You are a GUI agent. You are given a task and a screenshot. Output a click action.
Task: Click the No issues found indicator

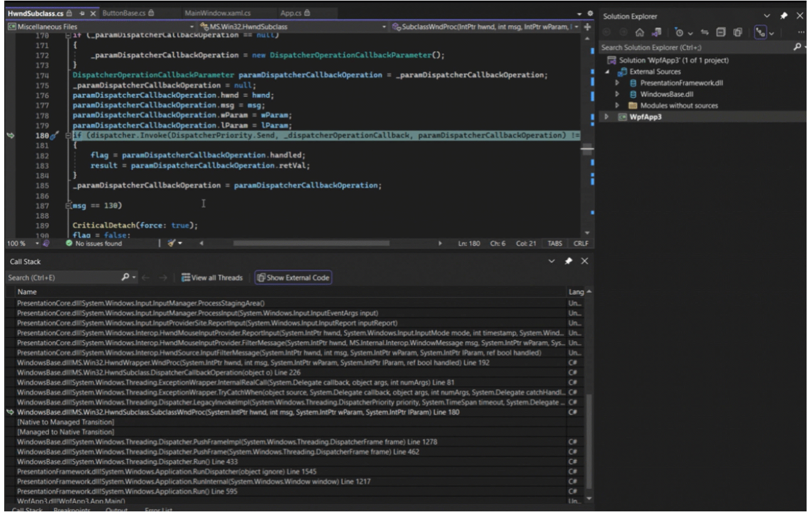pyautogui.click(x=98, y=243)
